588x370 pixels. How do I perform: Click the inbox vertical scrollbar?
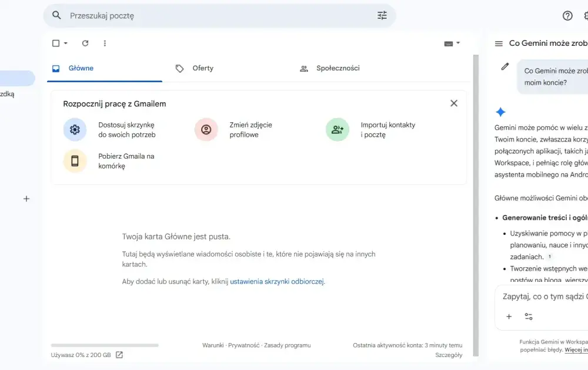click(476, 205)
